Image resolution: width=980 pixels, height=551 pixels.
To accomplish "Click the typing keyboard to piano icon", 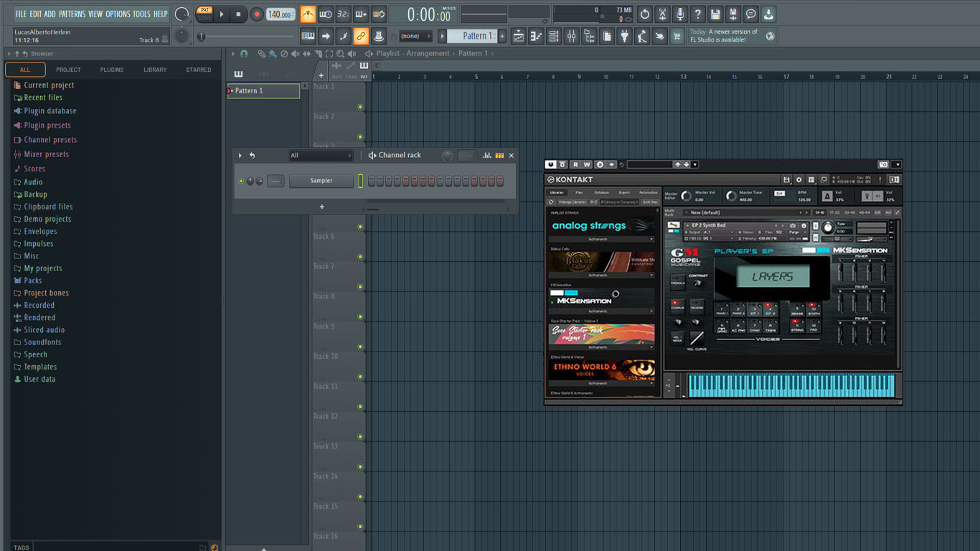I will (308, 36).
